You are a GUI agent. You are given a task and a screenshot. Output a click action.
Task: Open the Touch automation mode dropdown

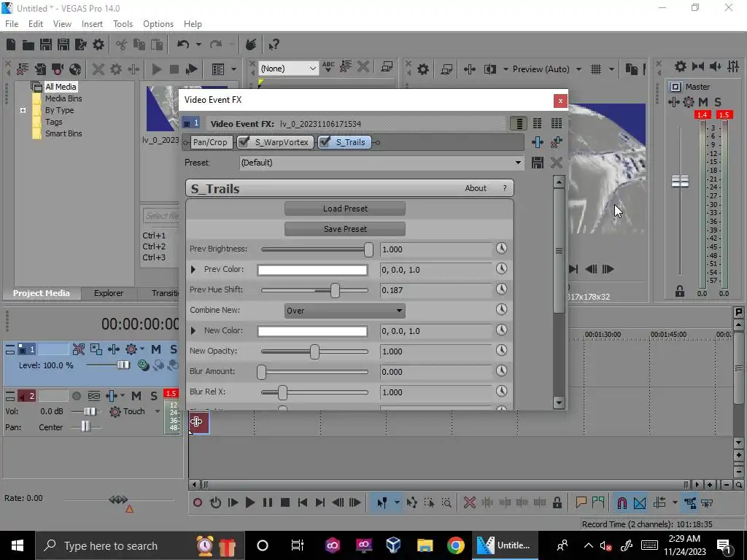(x=158, y=411)
